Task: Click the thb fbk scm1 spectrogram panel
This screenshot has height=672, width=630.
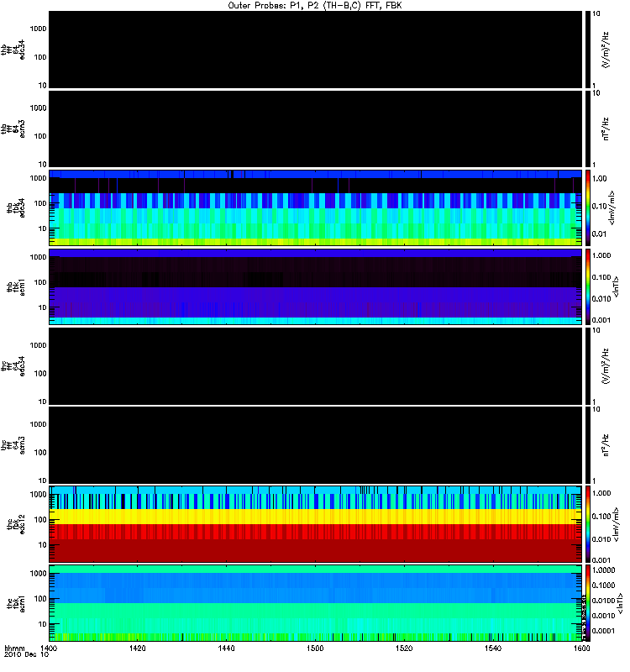Action: [x=315, y=286]
